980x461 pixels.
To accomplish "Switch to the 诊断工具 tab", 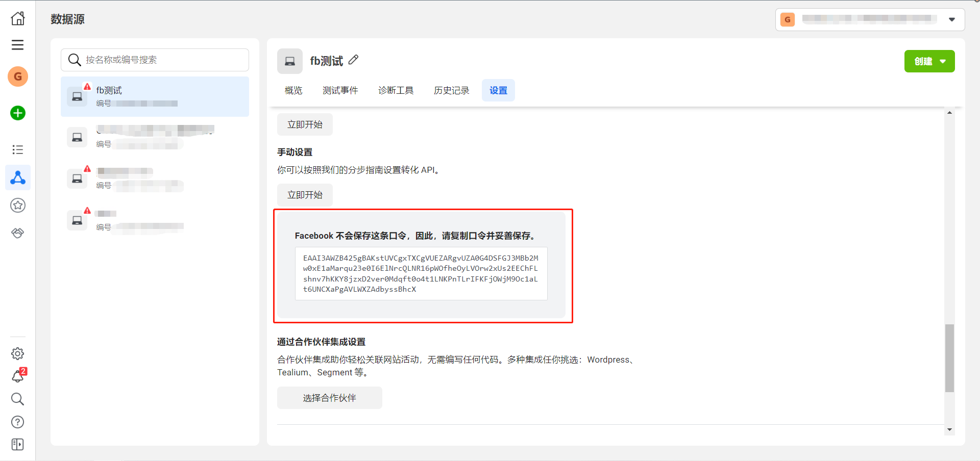I will (396, 90).
